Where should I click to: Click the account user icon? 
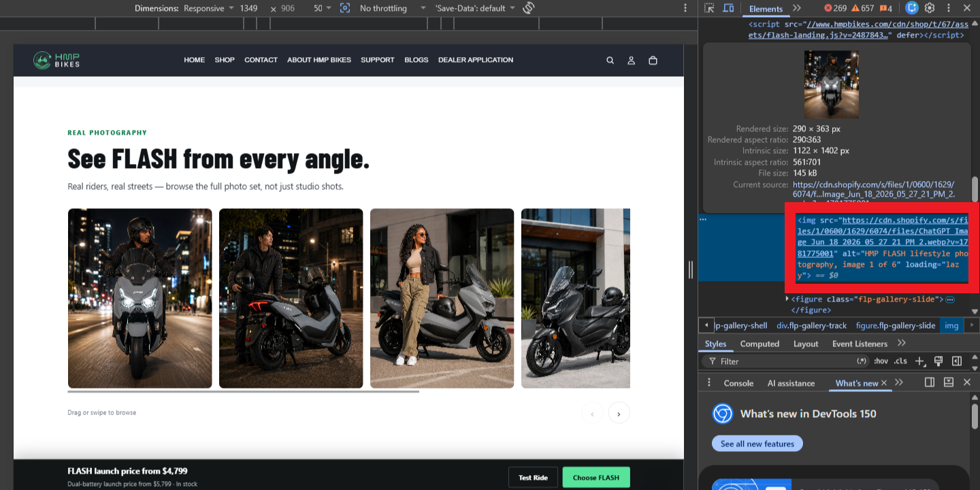pyautogui.click(x=631, y=61)
